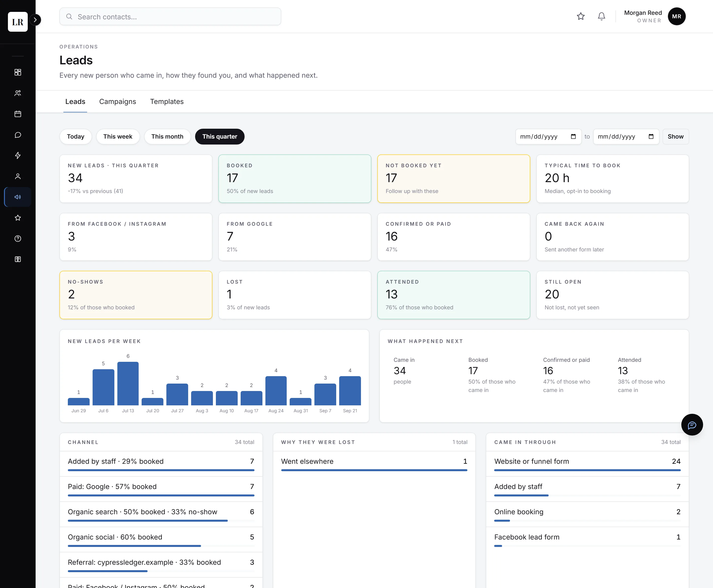Open the calendar icon in sidebar
Viewport: 713px width, 588px height.
(18, 114)
